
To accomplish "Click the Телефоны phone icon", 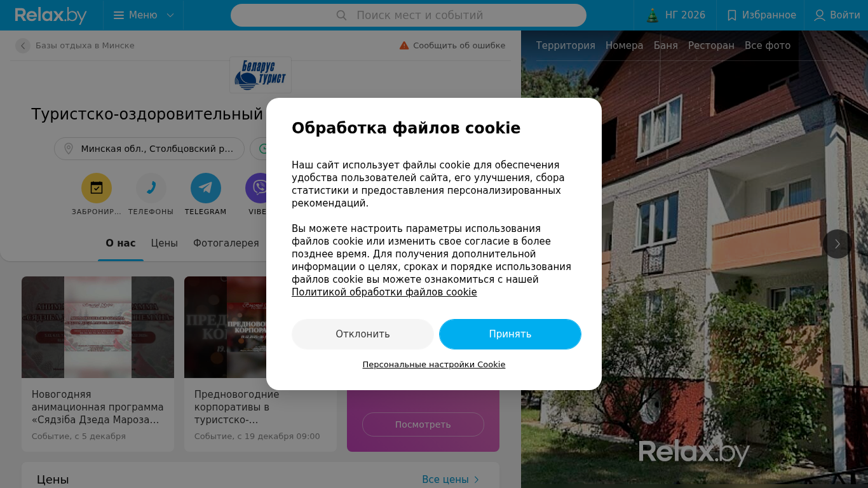I will pos(151,188).
